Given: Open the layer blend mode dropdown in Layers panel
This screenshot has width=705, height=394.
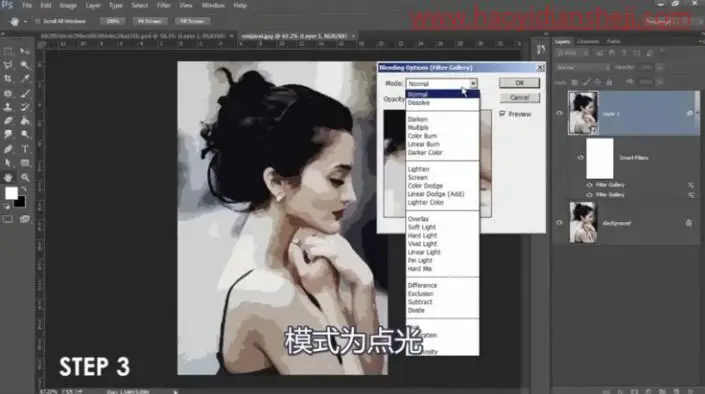Looking at the screenshot, I should click(583, 67).
